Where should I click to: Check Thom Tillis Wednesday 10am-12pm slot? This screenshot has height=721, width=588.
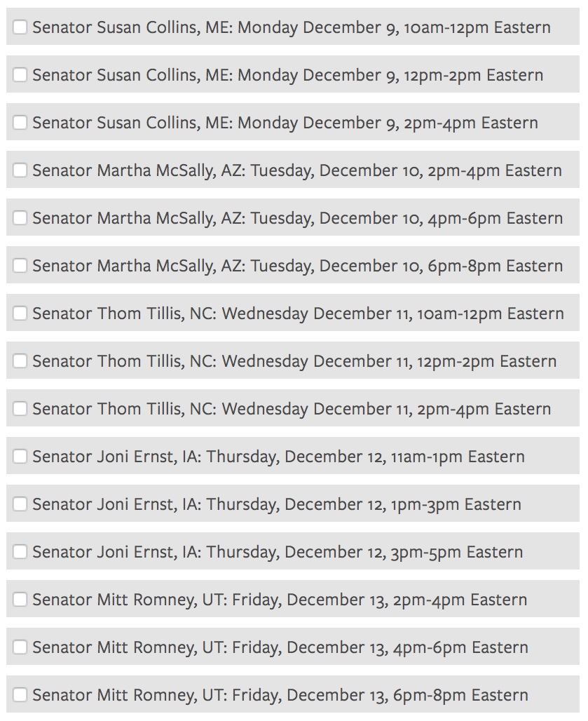pyautogui.click(x=20, y=314)
